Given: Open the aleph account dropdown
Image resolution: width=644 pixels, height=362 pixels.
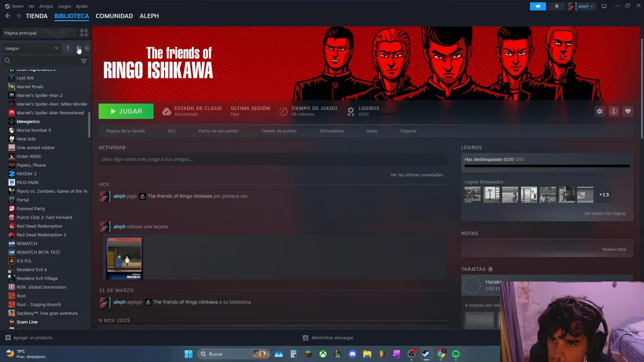Looking at the screenshot, I should 586,6.
